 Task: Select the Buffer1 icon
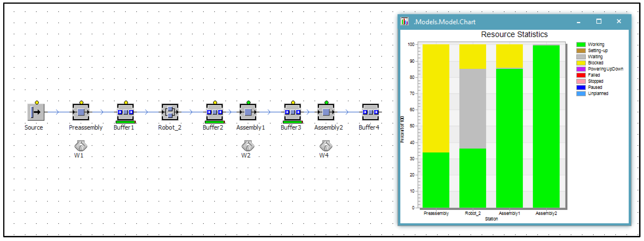125,112
